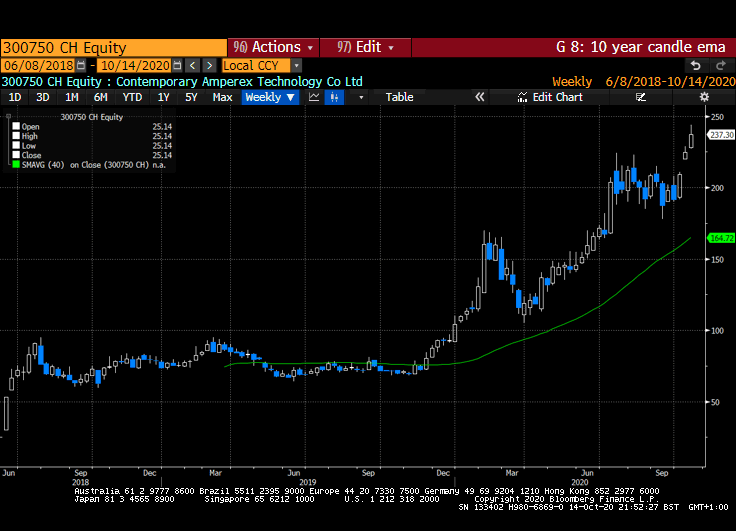Click the Contemporary Amperex Technology Co Ltd name
The image size is (736, 531).
coord(239,82)
